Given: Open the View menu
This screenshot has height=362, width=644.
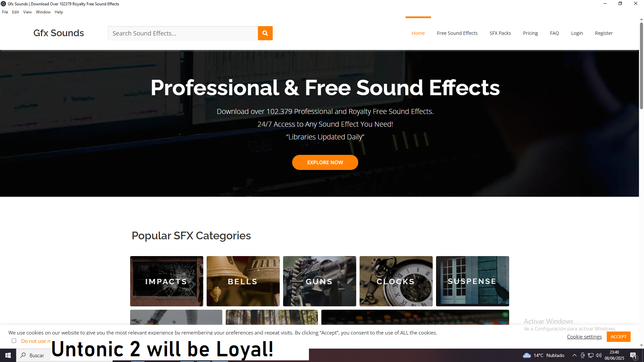Looking at the screenshot, I should coord(27,12).
